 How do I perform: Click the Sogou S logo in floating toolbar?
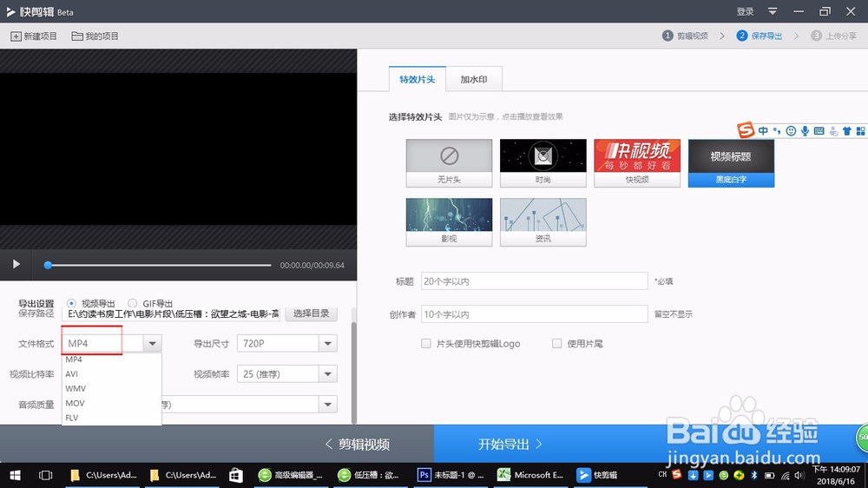pyautogui.click(x=746, y=130)
